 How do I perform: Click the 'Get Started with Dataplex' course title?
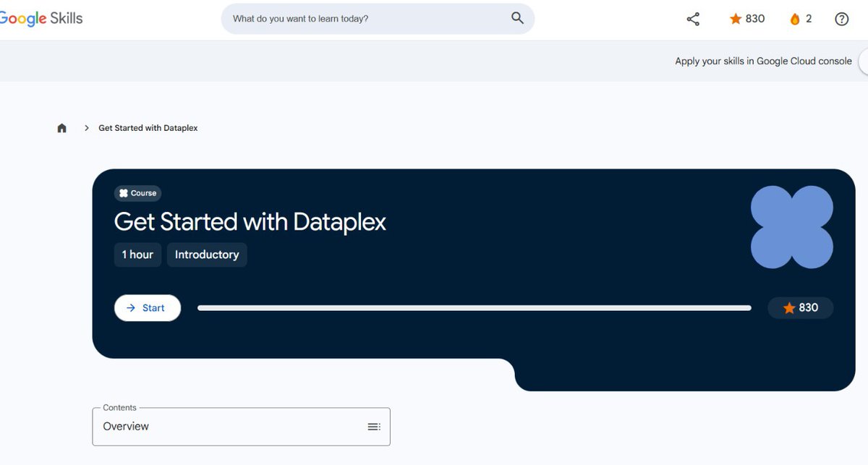tap(250, 221)
